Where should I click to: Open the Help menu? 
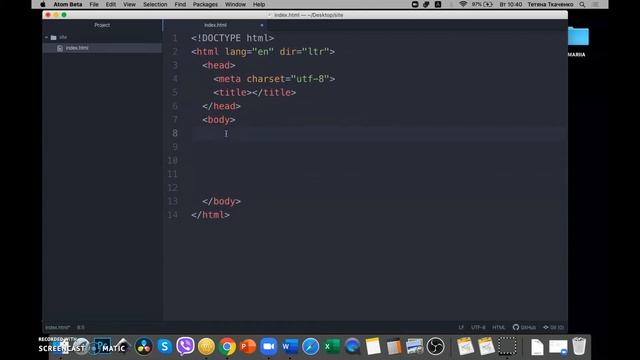tap(259, 4)
